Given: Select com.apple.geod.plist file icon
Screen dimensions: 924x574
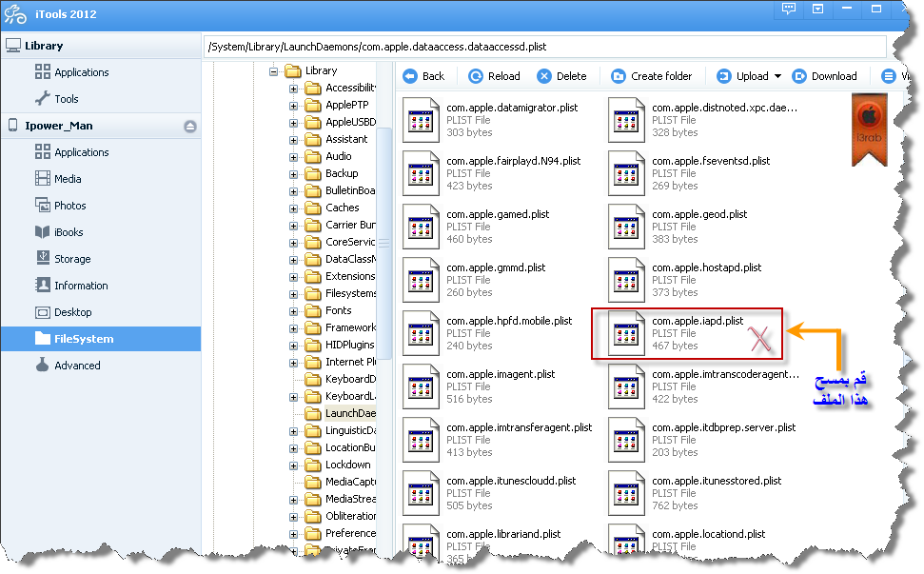Looking at the screenshot, I should (624, 227).
